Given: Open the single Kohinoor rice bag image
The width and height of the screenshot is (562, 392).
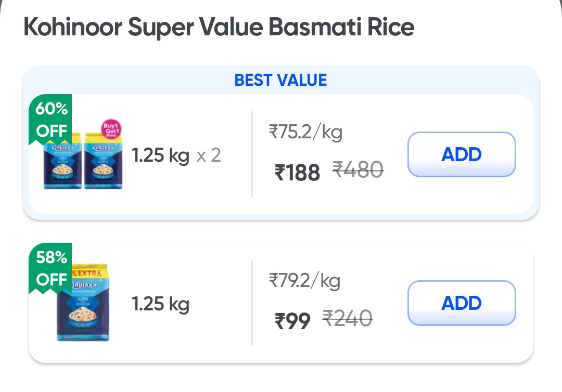Looking at the screenshot, I should coord(83,304).
